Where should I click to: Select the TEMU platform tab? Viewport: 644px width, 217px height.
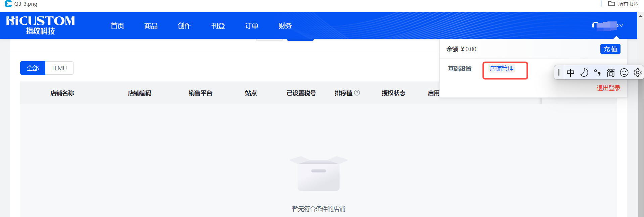[x=59, y=68]
